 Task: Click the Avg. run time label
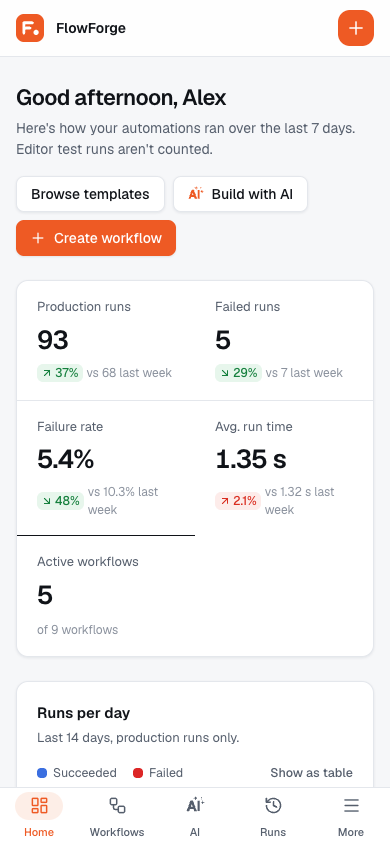click(254, 427)
